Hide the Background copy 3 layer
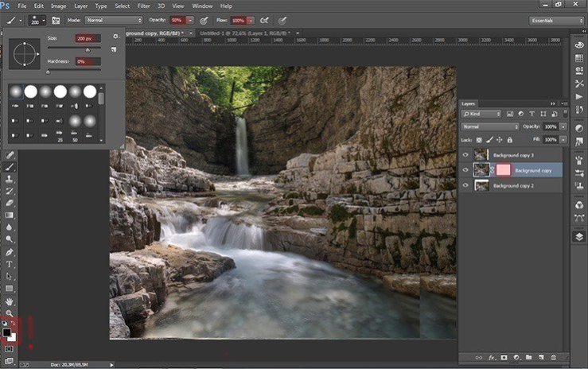The width and height of the screenshot is (588, 369). 466,154
